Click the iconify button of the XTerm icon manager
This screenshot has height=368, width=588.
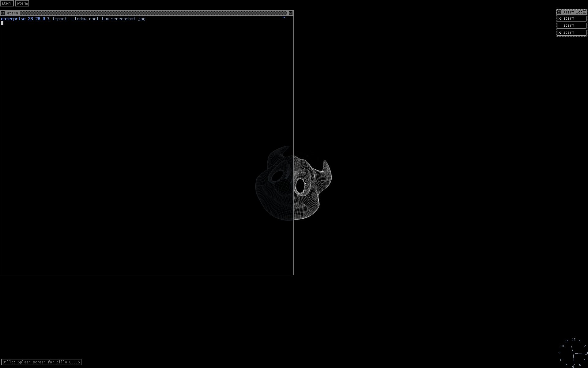pyautogui.click(x=559, y=12)
